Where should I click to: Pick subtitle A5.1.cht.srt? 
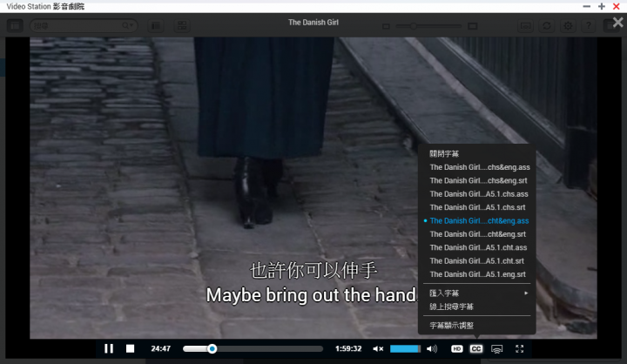tap(477, 260)
